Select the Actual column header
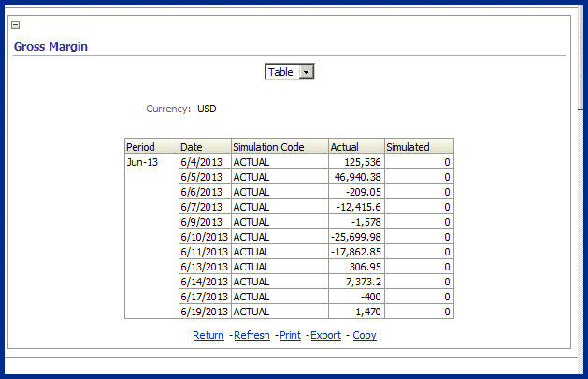588x379 pixels. [356, 147]
